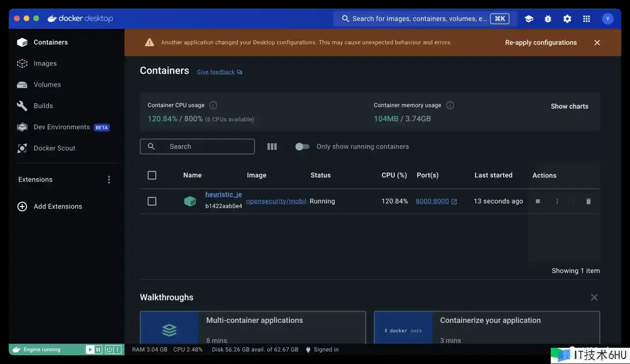Click the BETA badge
Viewport: 630px width, 364px height.
coord(102,127)
